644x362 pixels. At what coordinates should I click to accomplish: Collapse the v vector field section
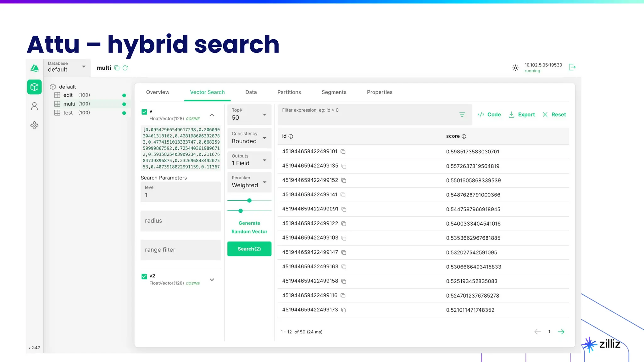coord(212,115)
